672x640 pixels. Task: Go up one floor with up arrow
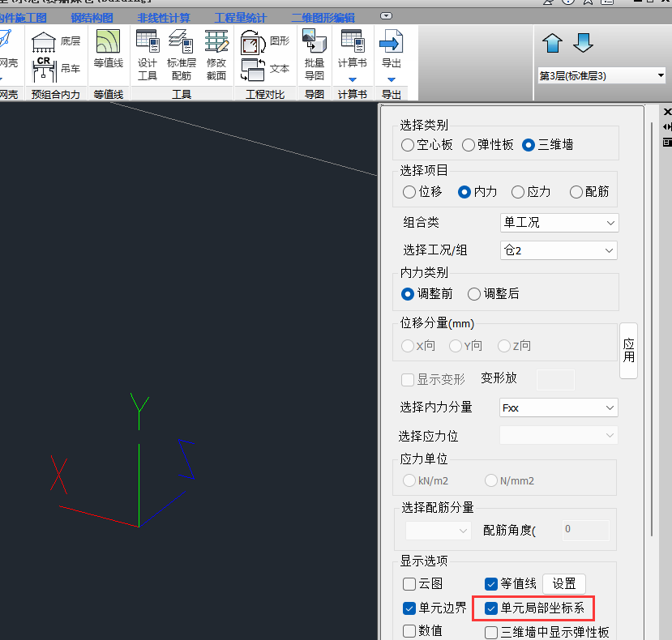(x=552, y=43)
